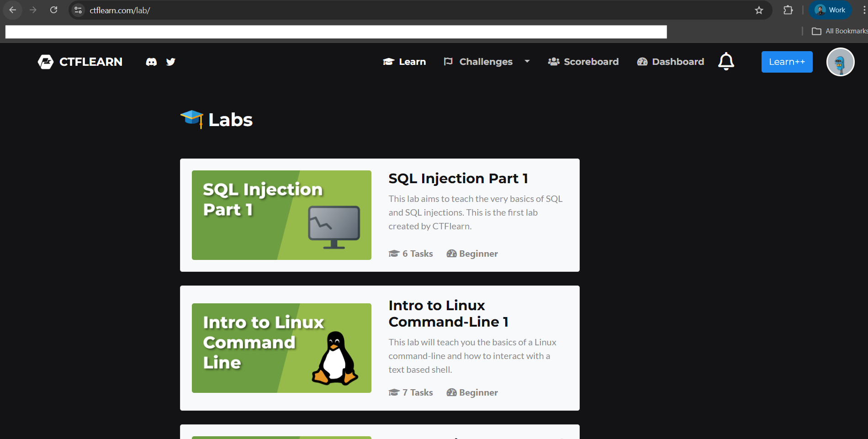This screenshot has height=439, width=868.
Task: Open the SQL Injection Part 1 thumbnail
Action: pyautogui.click(x=281, y=215)
